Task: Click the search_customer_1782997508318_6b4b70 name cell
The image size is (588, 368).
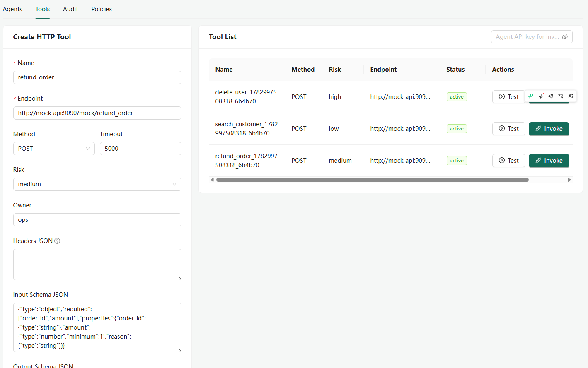Action: 247,129
